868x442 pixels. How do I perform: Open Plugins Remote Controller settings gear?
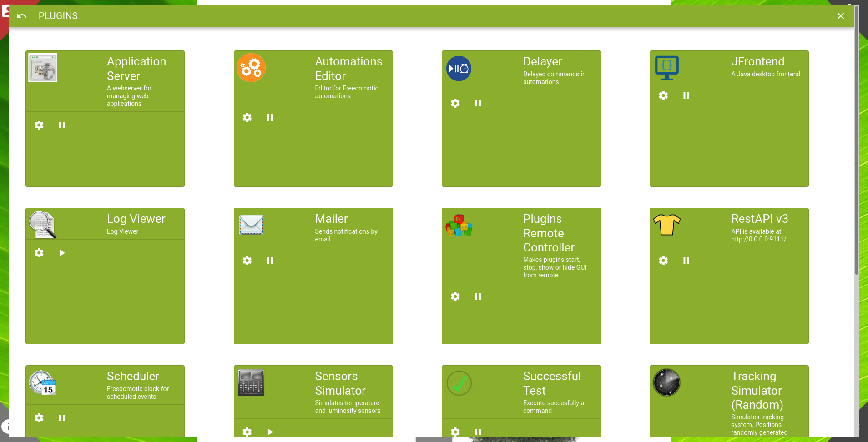[x=455, y=296]
